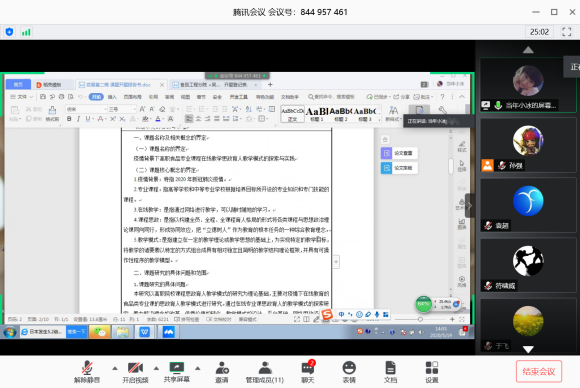
Task: Expand video options arrow beside 开启视频
Action: pos(156,368)
